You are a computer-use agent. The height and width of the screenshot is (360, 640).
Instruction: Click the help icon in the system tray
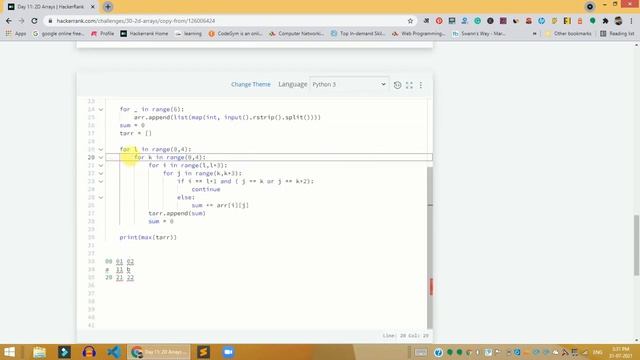tap(438, 352)
